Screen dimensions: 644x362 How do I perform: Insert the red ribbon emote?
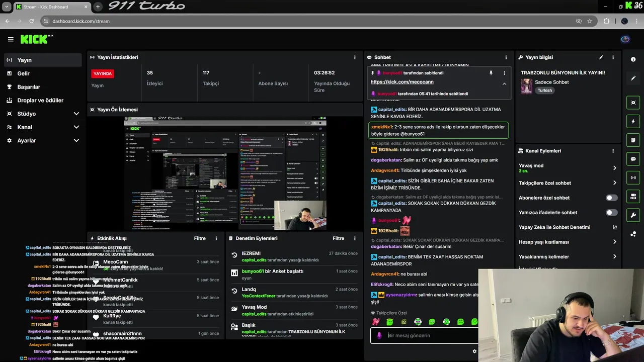coord(375,322)
